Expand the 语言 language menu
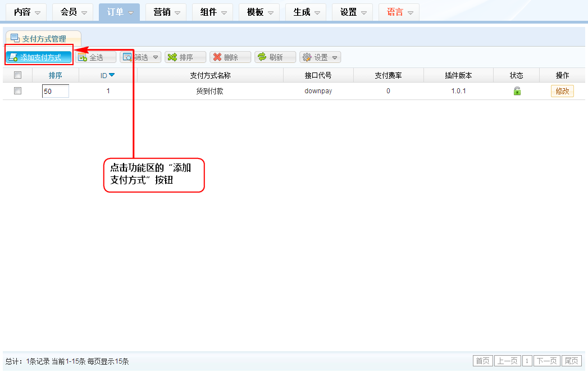The image size is (588, 372). click(x=399, y=12)
